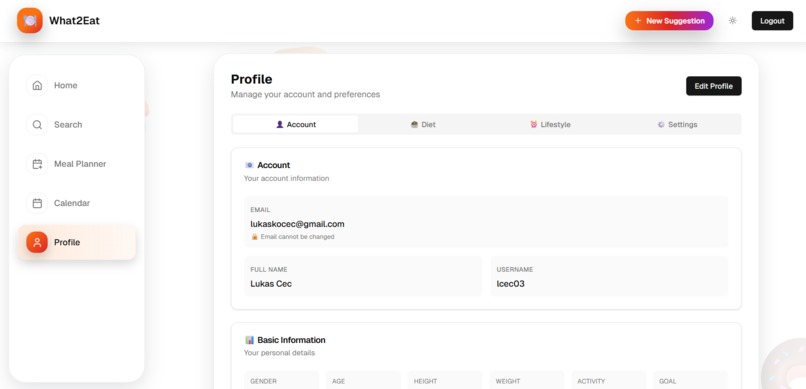The image size is (806, 389).
Task: Click the Basic Information heading
Action: tap(291, 340)
